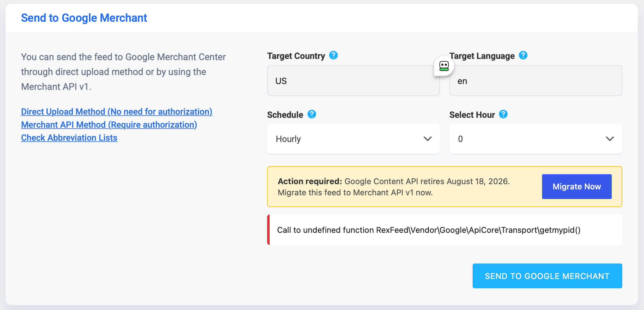Click the Migrate Now button
Screen dimensions: 644x310
[x=577, y=187]
